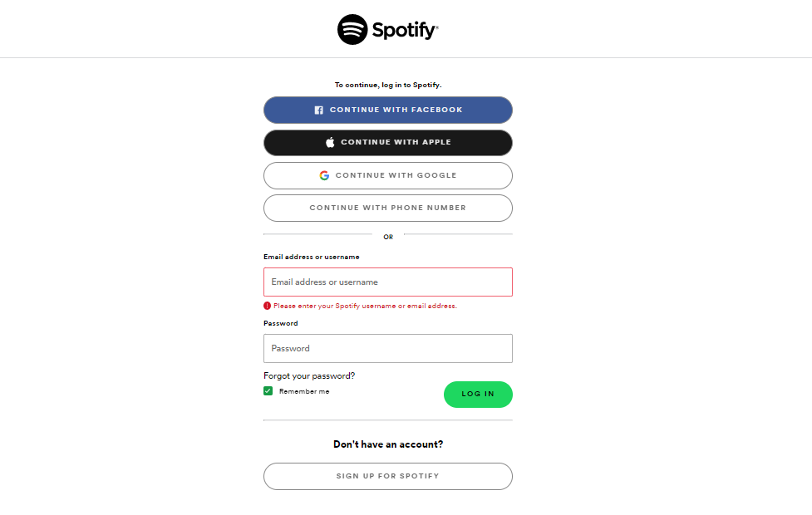Select Continue with Apple
This screenshot has height=515, width=812.
387,142
